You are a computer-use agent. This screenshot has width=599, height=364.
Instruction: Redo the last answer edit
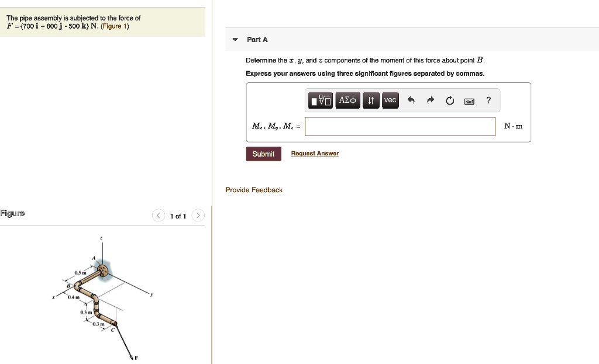pos(430,100)
